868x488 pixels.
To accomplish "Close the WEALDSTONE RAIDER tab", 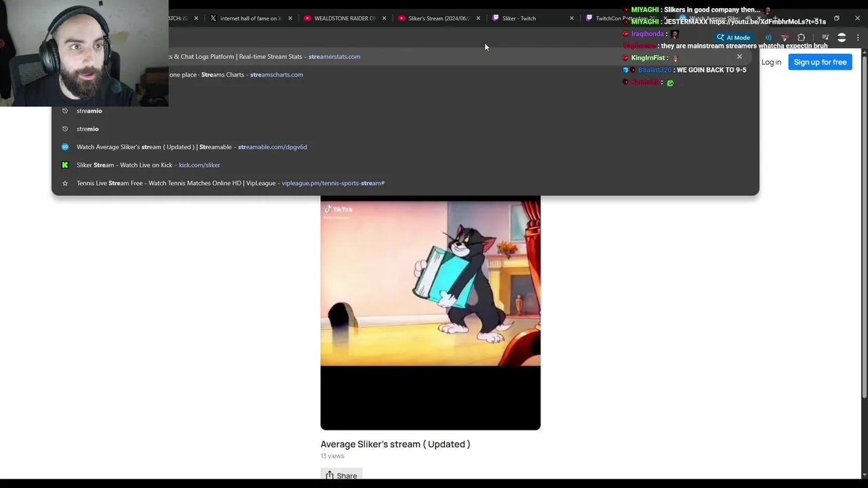I will point(384,18).
